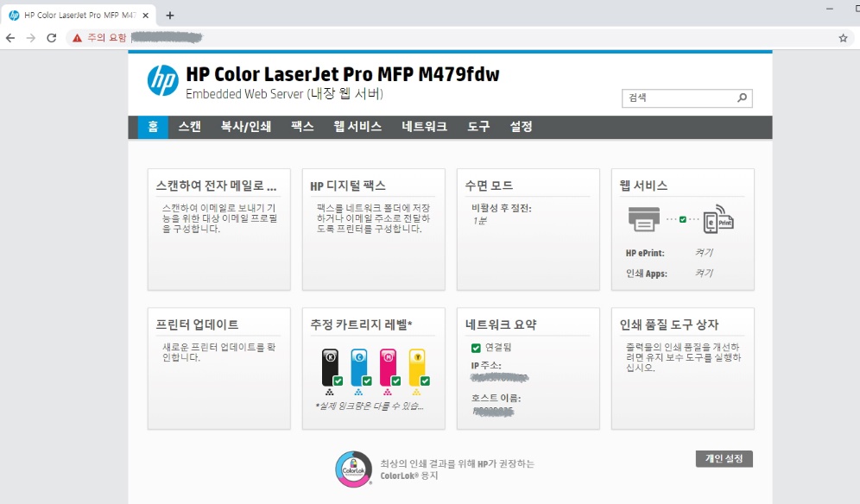
Task: Open the 프린터 업데이트 card heading
Action: tap(197, 324)
